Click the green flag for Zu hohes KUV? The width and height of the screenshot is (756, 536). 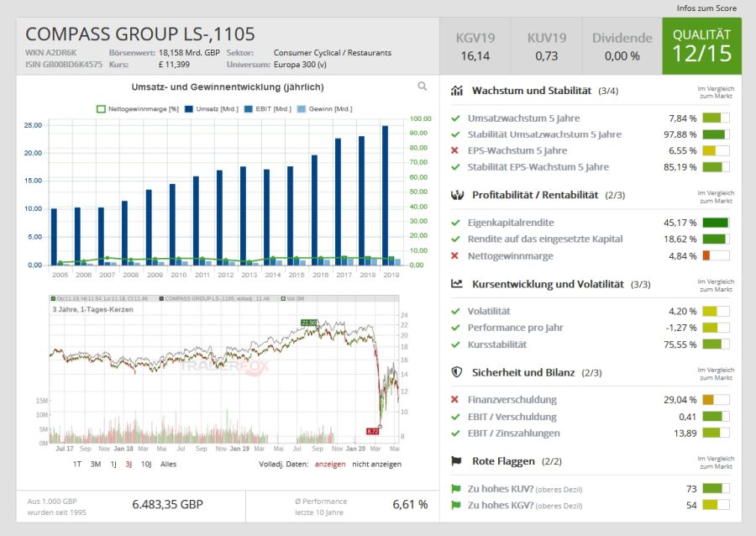(455, 488)
